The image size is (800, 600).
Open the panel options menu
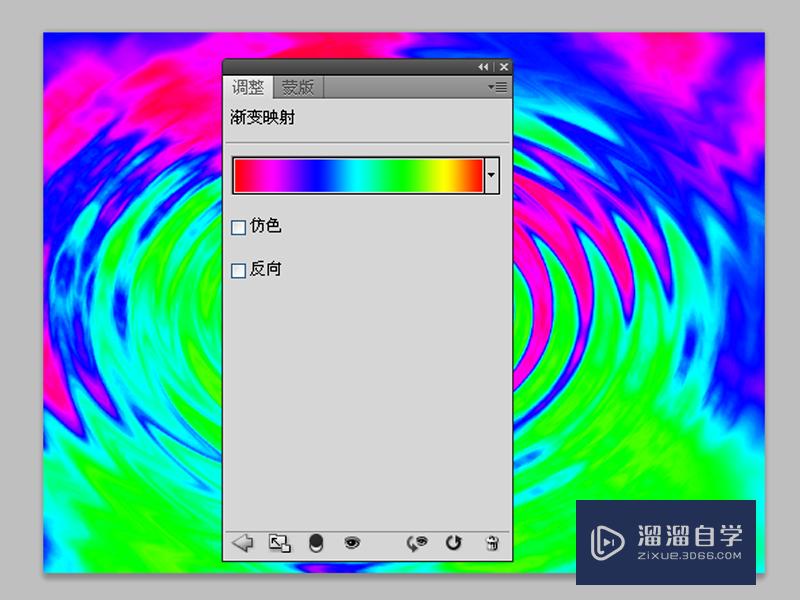coord(498,87)
